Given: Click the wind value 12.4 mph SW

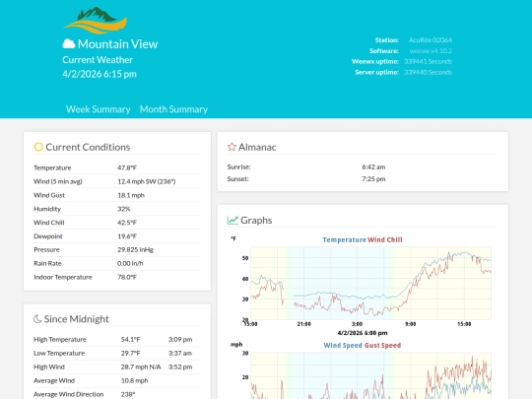Looking at the screenshot, I should (x=147, y=181).
